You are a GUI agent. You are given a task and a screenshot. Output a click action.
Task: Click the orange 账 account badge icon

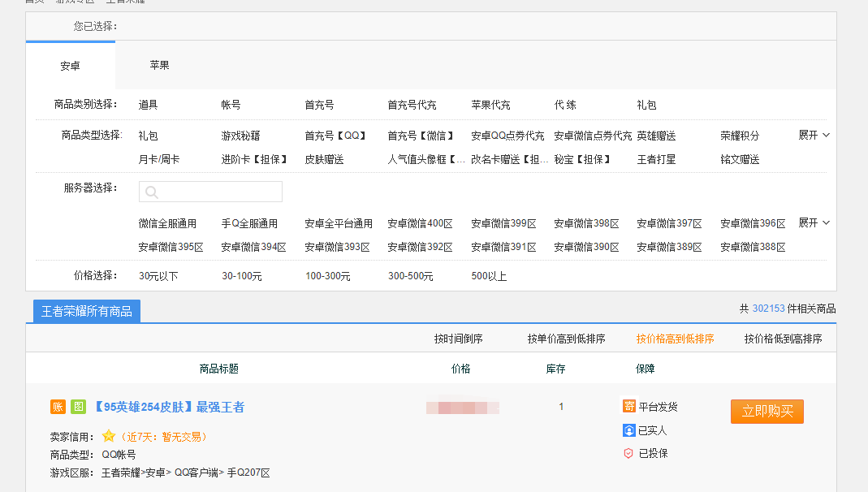click(58, 408)
